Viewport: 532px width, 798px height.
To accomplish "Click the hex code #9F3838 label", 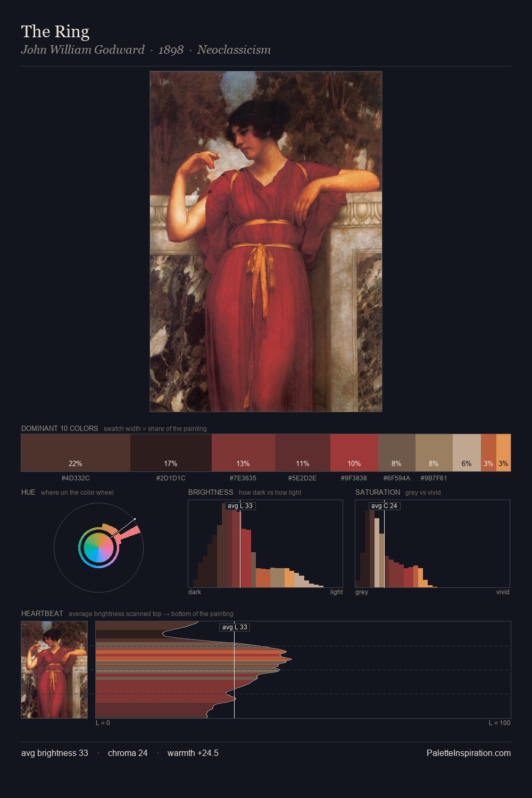I will pos(354,478).
